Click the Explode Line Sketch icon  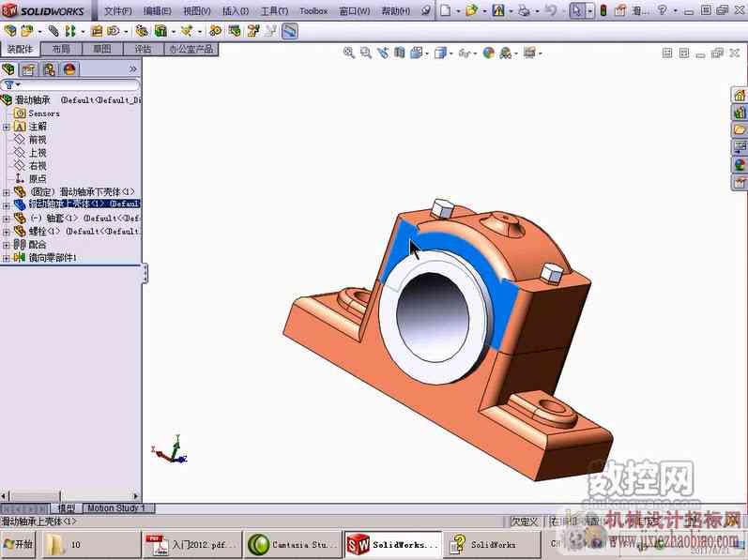tap(271, 32)
